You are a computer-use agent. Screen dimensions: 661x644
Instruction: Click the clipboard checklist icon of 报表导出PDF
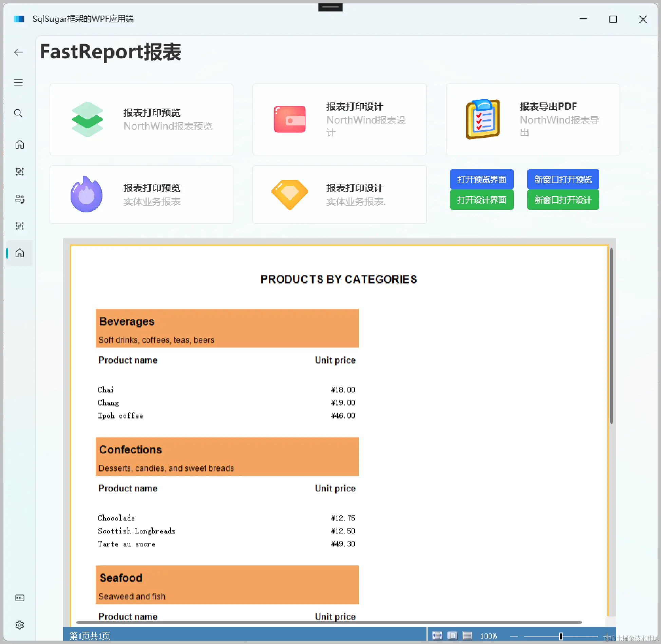[x=483, y=119]
